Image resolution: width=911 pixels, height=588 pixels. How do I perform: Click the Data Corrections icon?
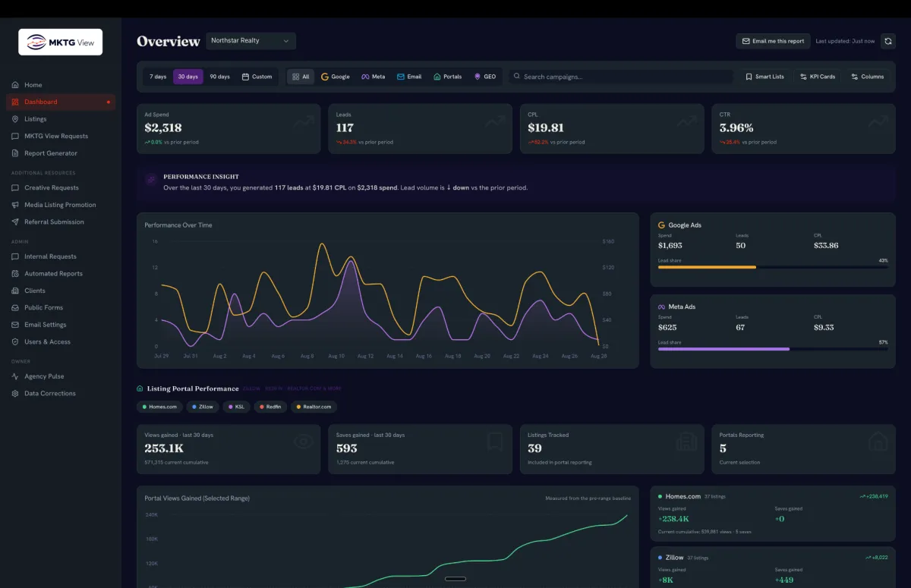15,394
